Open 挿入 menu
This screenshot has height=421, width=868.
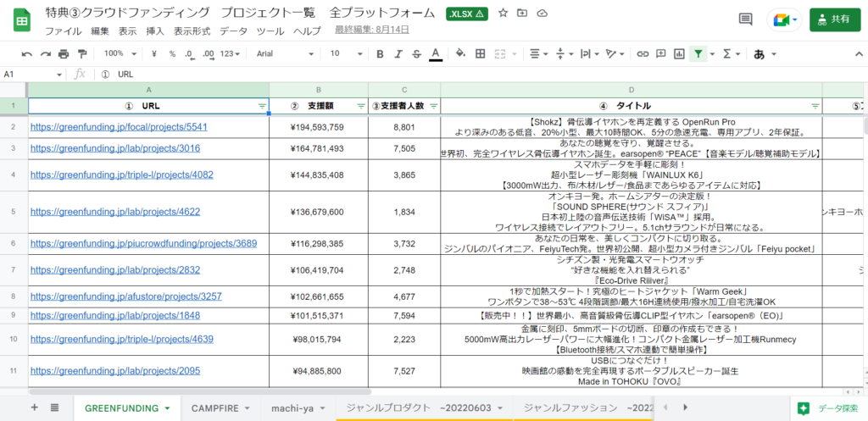155,31
